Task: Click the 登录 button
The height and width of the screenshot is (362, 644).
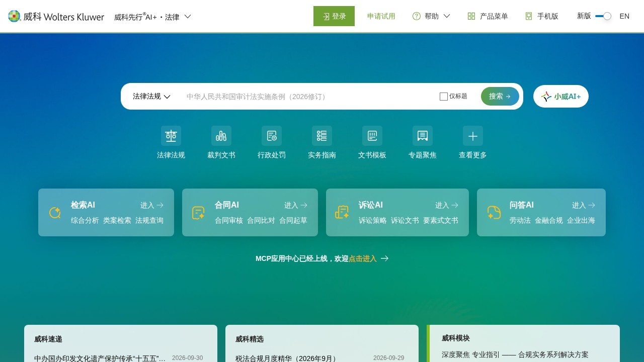Action: tap(334, 16)
